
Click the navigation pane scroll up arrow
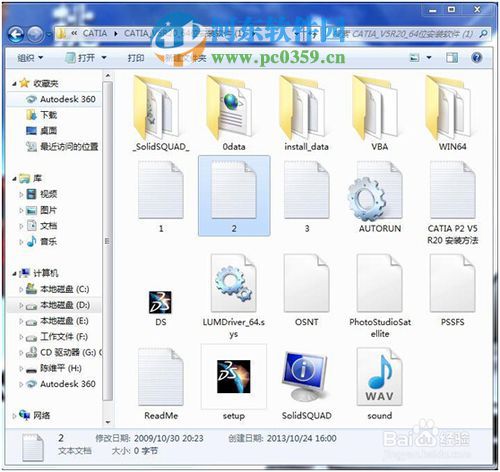click(x=107, y=76)
